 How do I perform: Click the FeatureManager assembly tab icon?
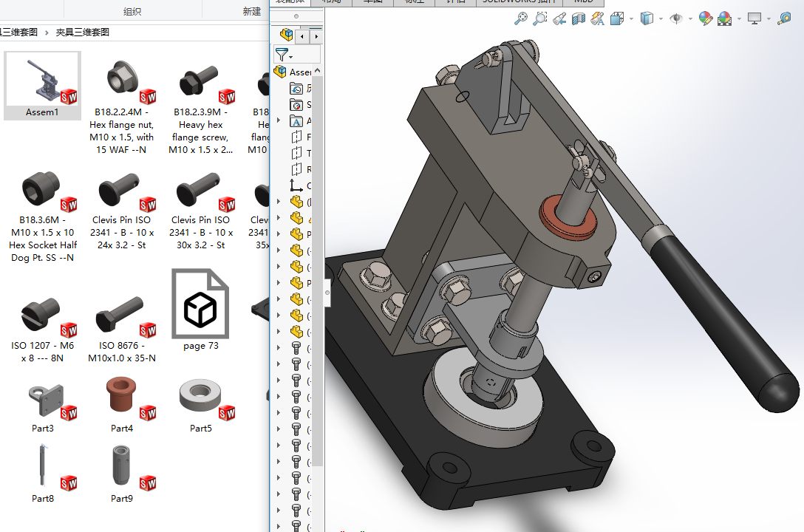(x=287, y=35)
